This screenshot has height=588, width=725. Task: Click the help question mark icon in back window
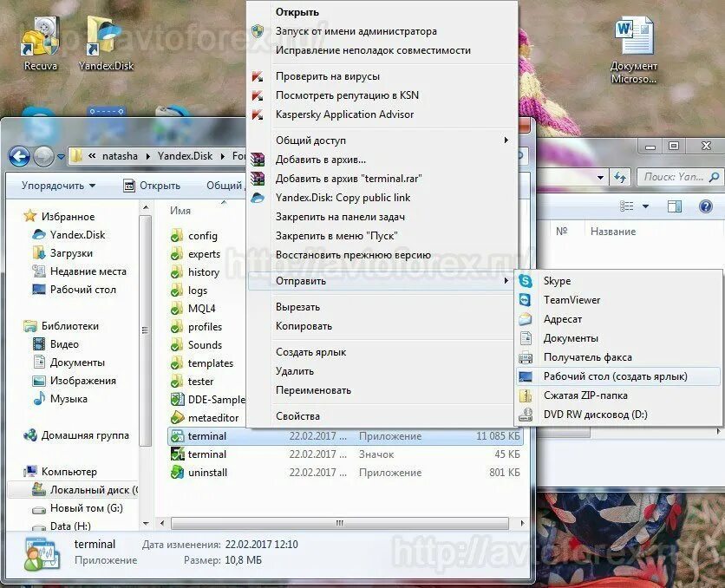tap(706, 206)
